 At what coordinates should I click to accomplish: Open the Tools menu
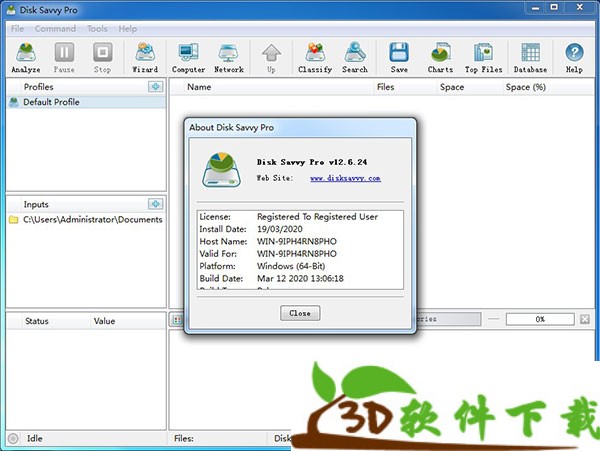coord(97,29)
